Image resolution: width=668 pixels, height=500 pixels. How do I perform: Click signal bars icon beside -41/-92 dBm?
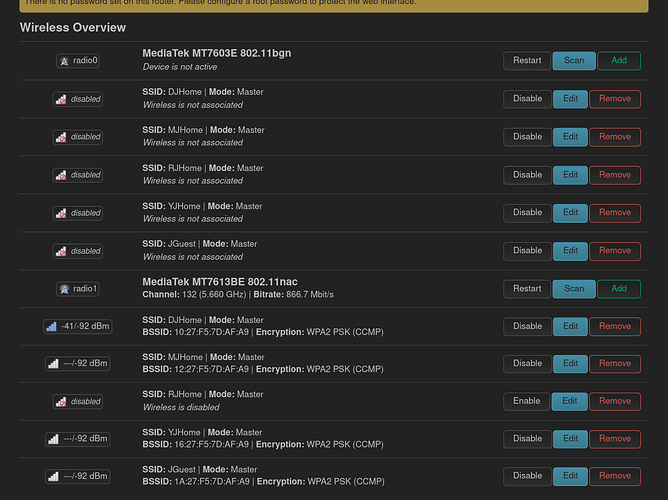pos(52,327)
